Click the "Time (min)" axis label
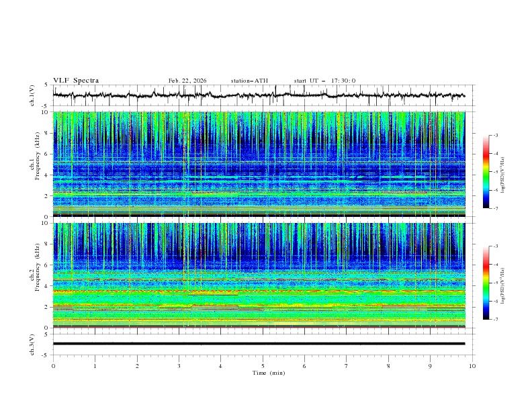 [x=269, y=373]
